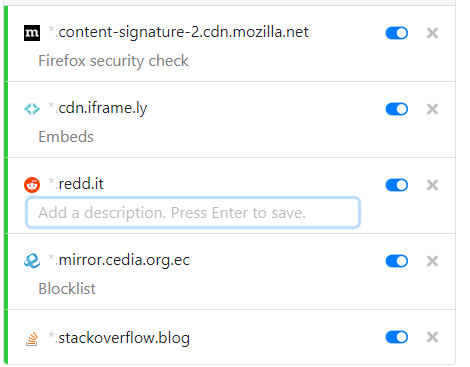This screenshot has height=367, width=470.
Task: Click the blue swirl favicon for mirror.cedia.org.ec
Action: [32, 261]
